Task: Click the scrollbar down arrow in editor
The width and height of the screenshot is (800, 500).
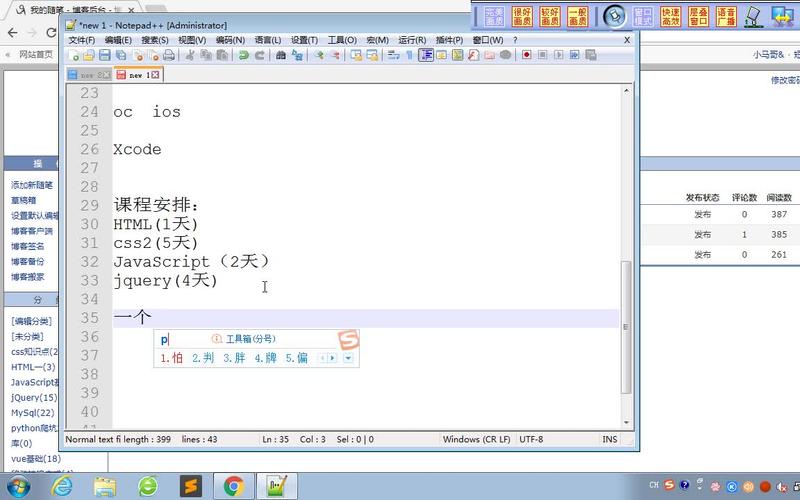Action: click(x=627, y=422)
